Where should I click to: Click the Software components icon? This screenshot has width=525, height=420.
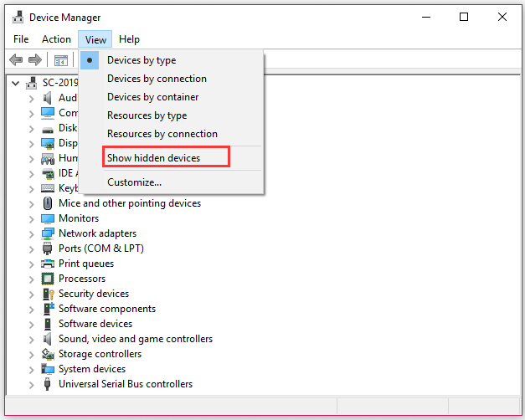(x=49, y=309)
